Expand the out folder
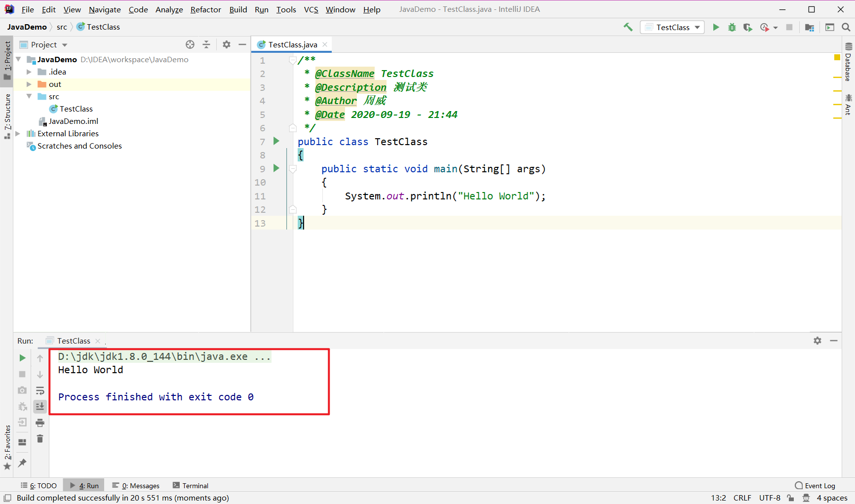 tap(29, 84)
